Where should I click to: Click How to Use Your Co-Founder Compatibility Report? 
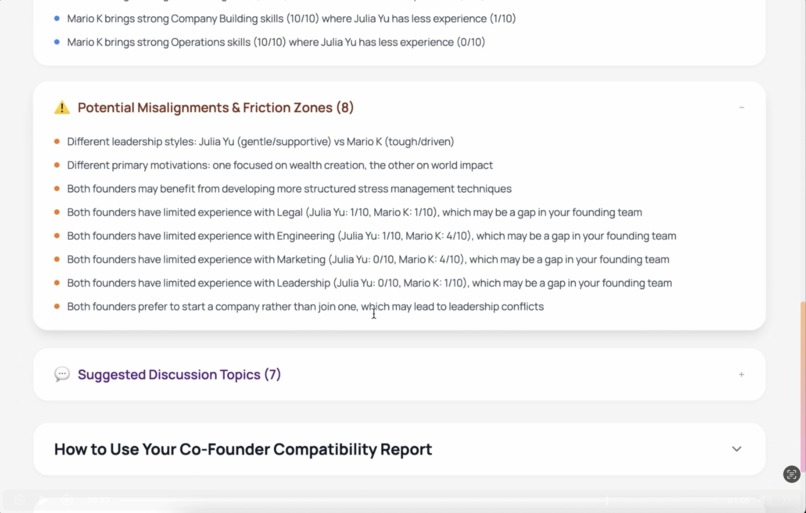tap(243, 449)
